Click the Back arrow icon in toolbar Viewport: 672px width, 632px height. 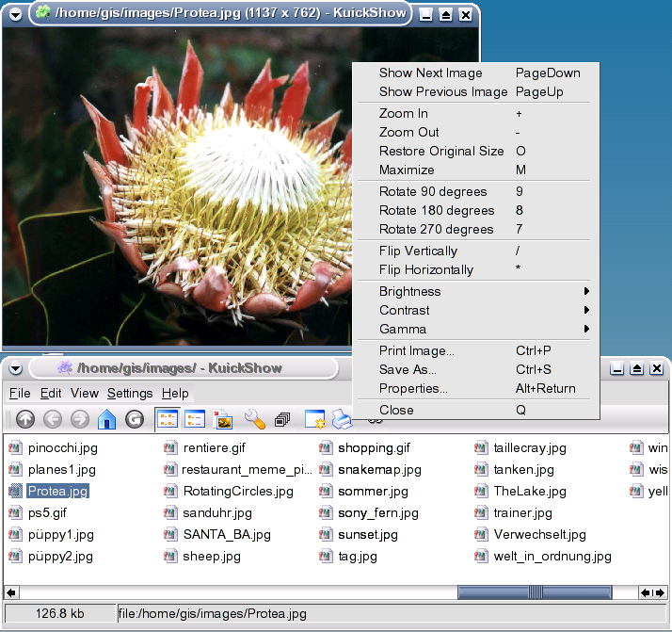[x=53, y=420]
